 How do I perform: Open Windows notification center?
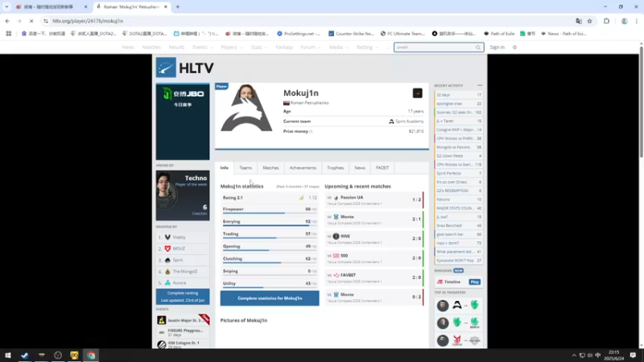coord(633,356)
